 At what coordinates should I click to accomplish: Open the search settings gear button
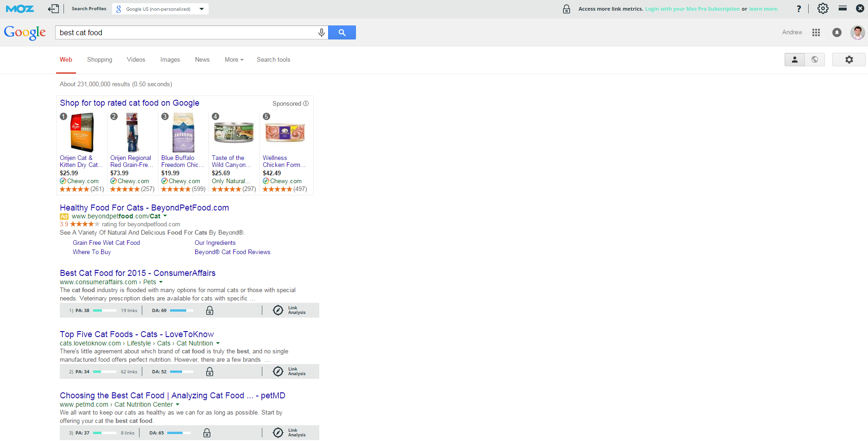point(849,60)
